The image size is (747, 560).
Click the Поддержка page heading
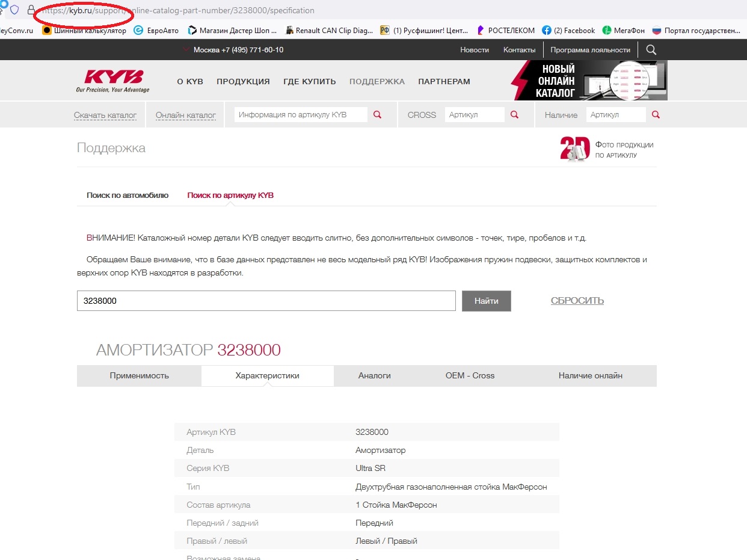coord(111,148)
